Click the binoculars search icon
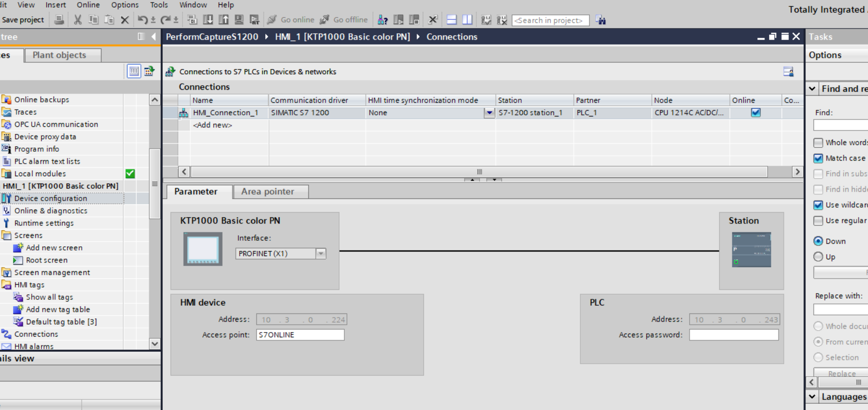 (601, 20)
